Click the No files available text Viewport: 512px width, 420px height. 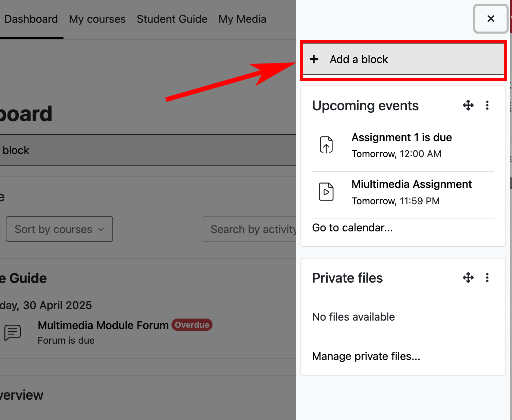[x=353, y=317]
